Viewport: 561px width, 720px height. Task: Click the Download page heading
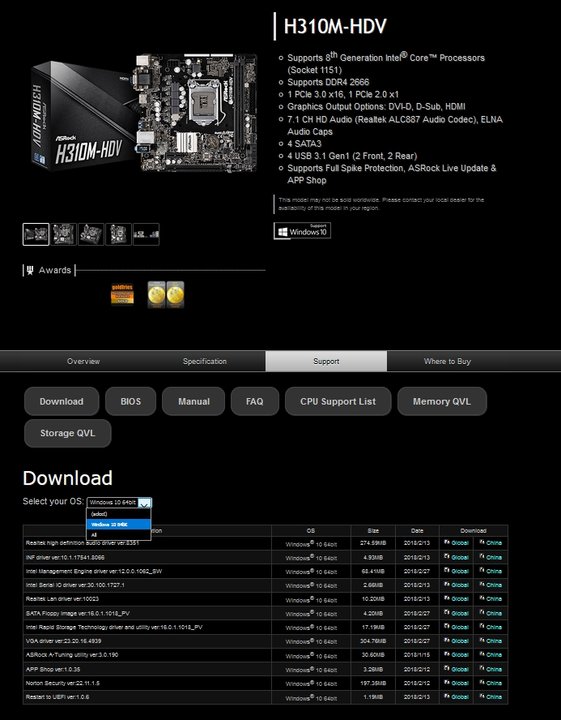(x=67, y=478)
